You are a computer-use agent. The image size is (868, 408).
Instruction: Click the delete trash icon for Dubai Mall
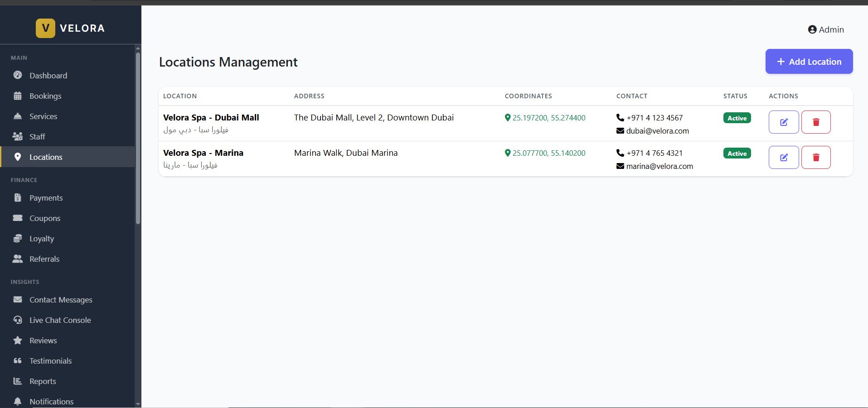[815, 122]
